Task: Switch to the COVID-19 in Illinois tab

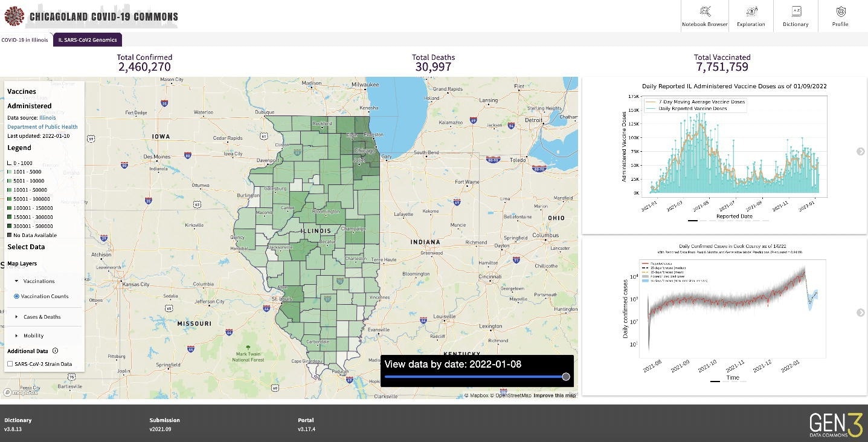Action: point(25,39)
